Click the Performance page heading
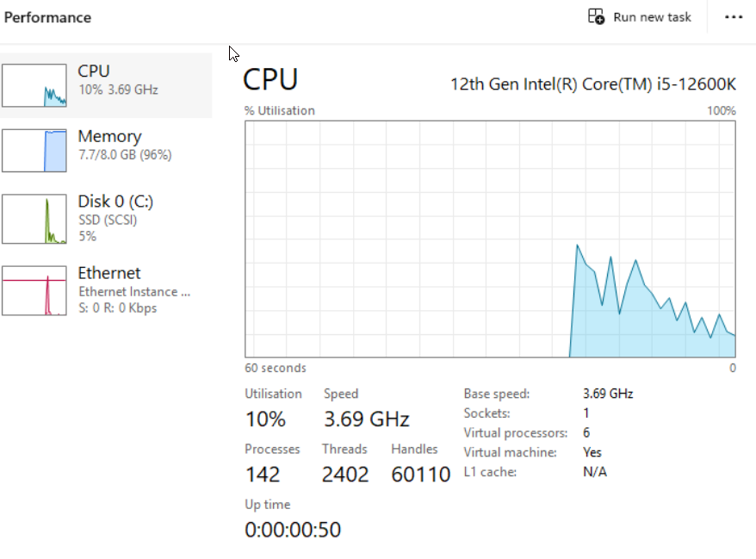This screenshot has width=756, height=559. click(x=47, y=17)
